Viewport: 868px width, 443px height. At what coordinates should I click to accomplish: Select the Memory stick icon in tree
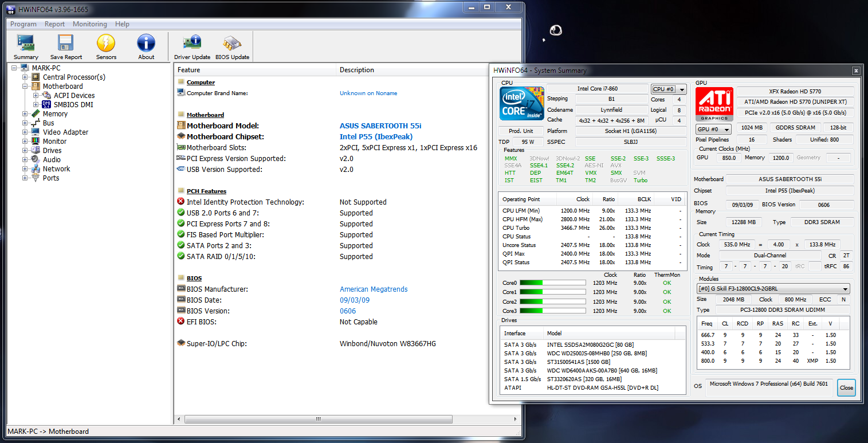[x=36, y=114]
